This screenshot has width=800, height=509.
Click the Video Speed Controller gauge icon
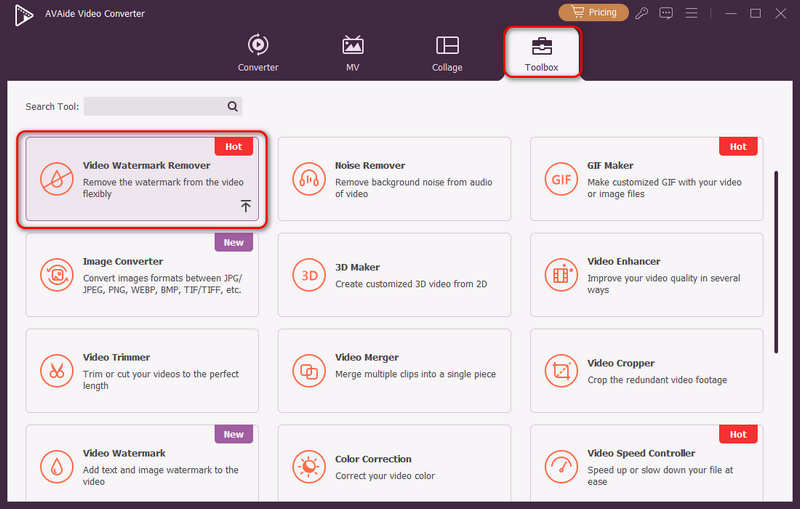(561, 467)
